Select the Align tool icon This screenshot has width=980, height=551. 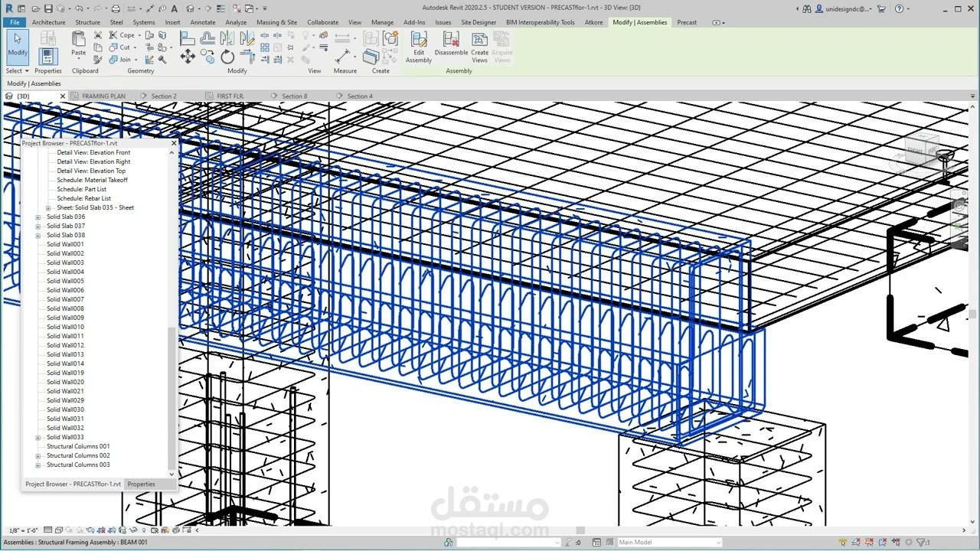[x=188, y=38]
